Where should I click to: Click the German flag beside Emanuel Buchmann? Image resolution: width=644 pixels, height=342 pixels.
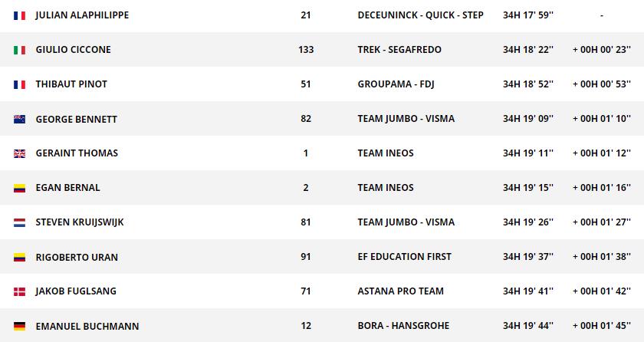pos(19,326)
